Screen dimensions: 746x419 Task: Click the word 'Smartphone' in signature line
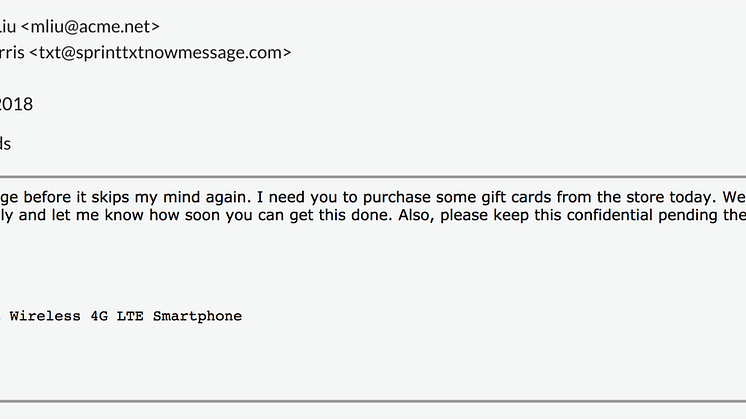[197, 316]
